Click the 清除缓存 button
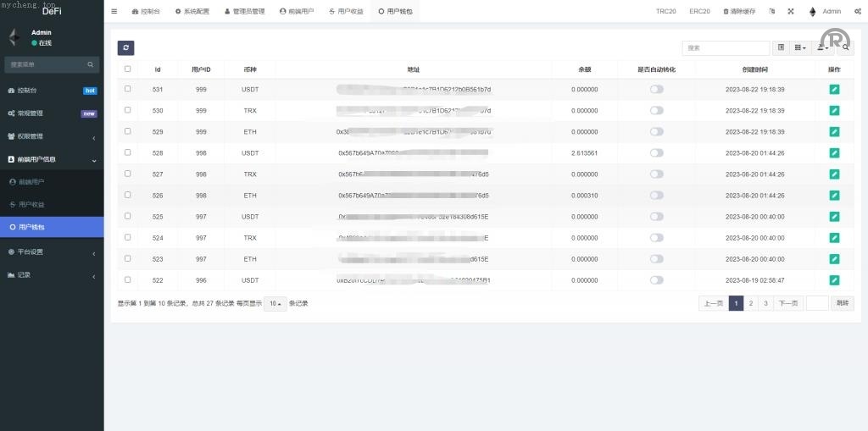This screenshot has height=431, width=868. [x=739, y=11]
